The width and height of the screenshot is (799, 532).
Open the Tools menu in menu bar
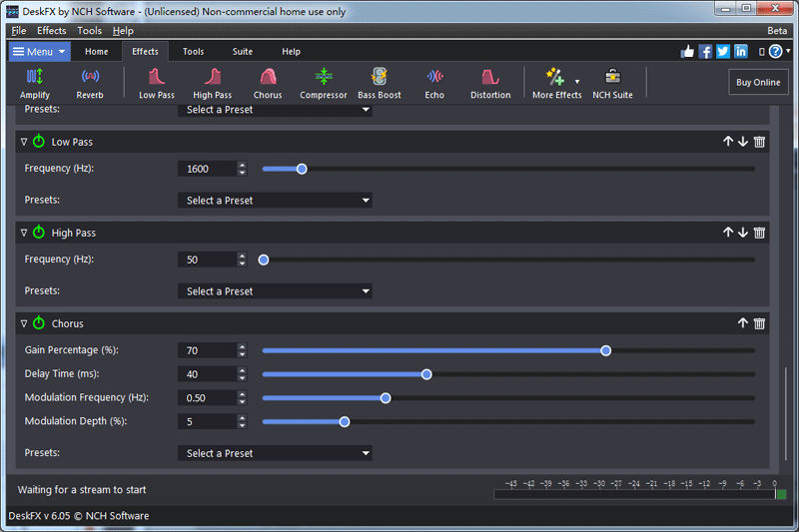(89, 31)
